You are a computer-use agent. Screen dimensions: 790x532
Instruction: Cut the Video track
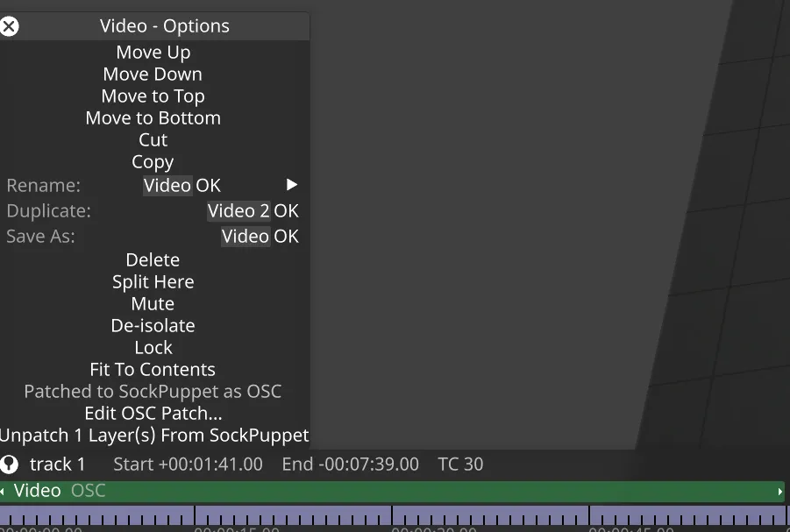pyautogui.click(x=153, y=139)
